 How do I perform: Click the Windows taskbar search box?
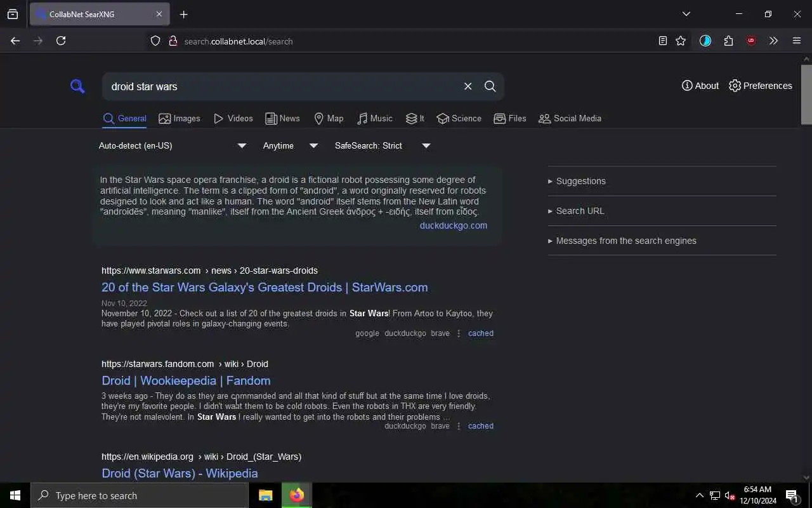click(140, 495)
